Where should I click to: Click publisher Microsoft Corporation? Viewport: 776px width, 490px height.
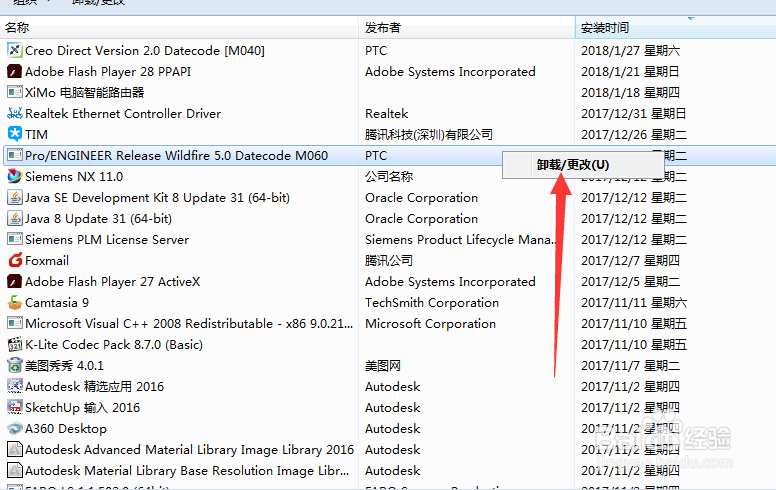click(x=430, y=324)
